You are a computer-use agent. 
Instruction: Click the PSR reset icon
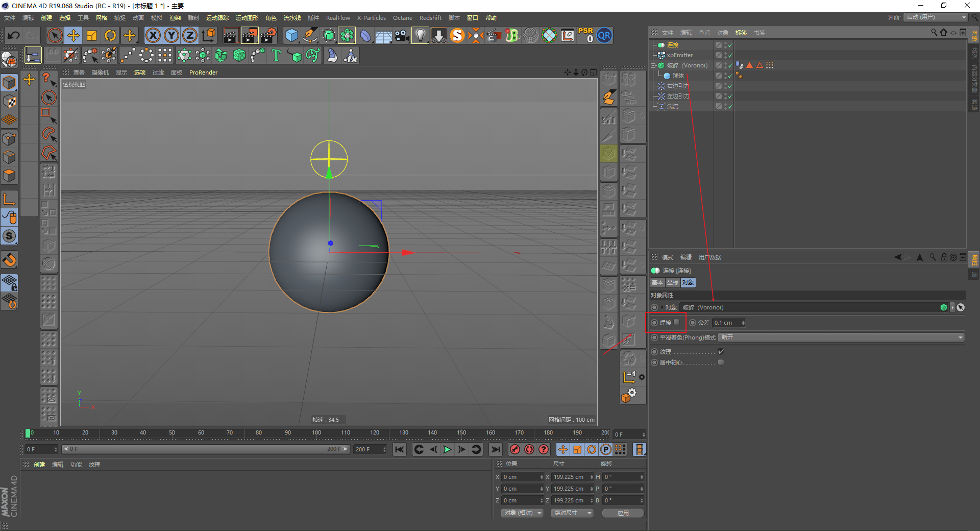pyautogui.click(x=585, y=35)
